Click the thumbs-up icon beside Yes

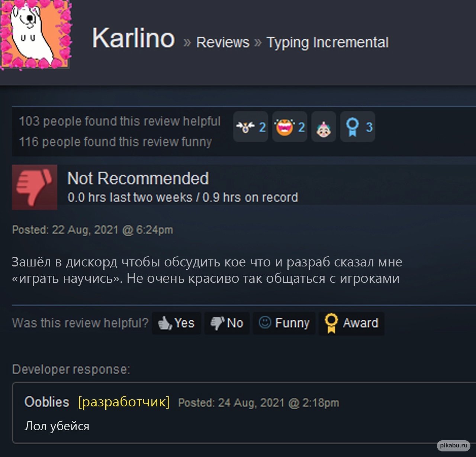[x=165, y=323]
